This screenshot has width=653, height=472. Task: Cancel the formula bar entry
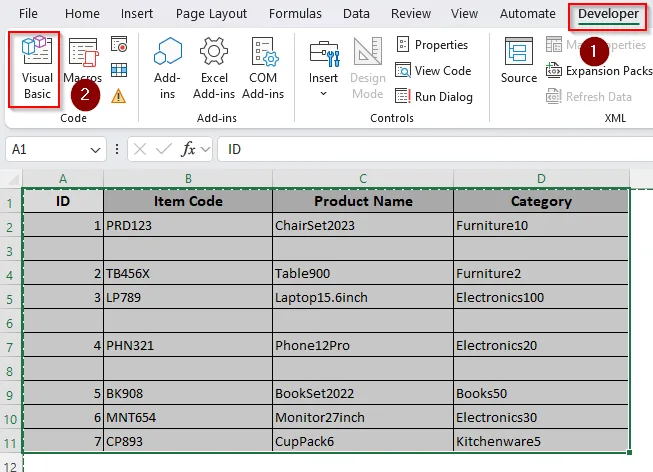point(140,149)
